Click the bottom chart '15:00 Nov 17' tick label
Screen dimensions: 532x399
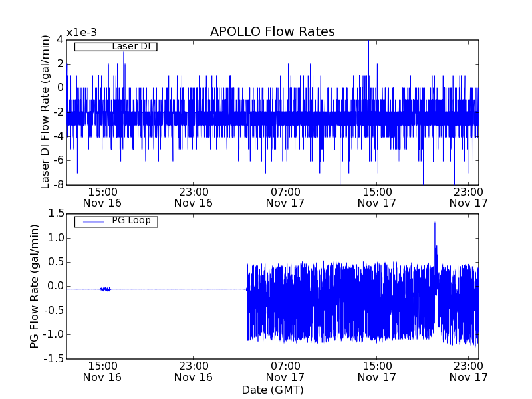click(x=377, y=372)
